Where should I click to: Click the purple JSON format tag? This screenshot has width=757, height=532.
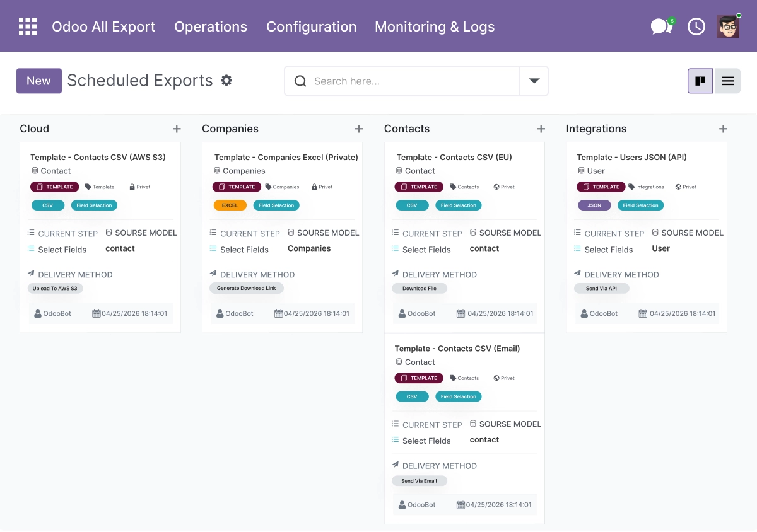[594, 205]
